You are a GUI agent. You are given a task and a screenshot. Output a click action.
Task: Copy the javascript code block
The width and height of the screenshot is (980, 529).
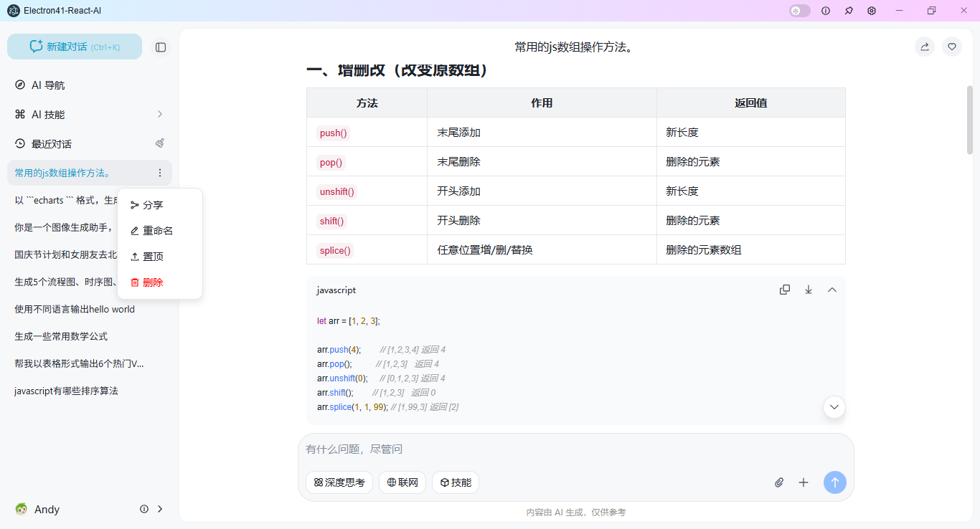(x=785, y=290)
